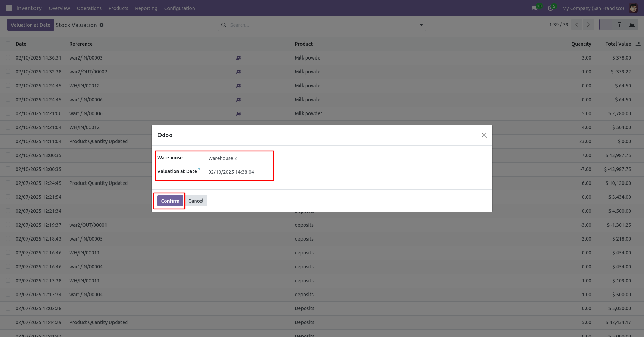Open the Stock Valuation gear settings
Screen dimensions: 644x337
click(x=101, y=25)
